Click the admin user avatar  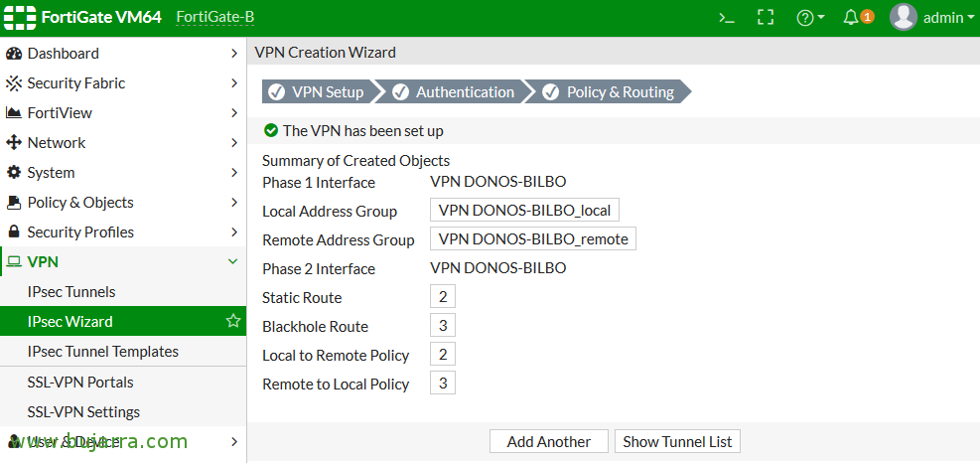pyautogui.click(x=903, y=18)
